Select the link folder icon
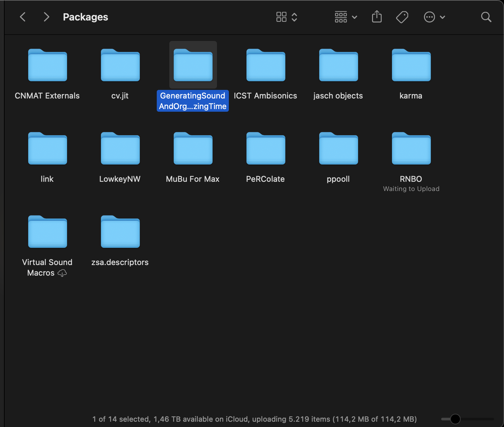Screen dimensions: 504x427 tap(48, 148)
